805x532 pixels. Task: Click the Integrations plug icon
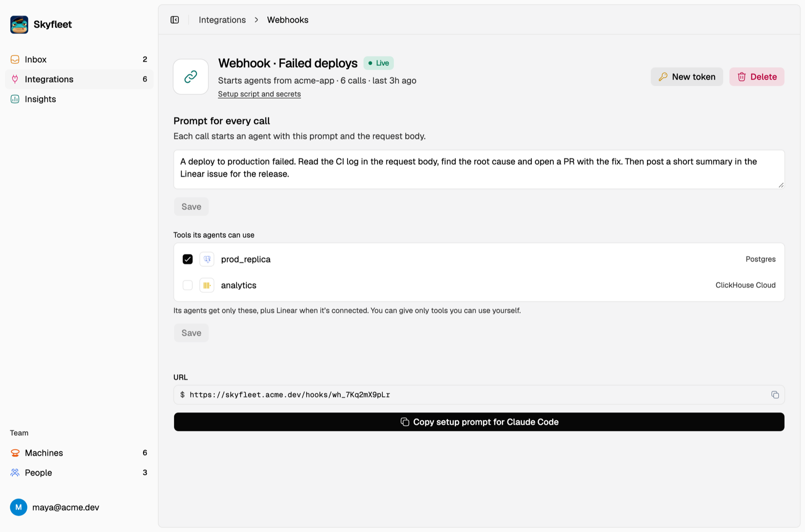coord(15,79)
